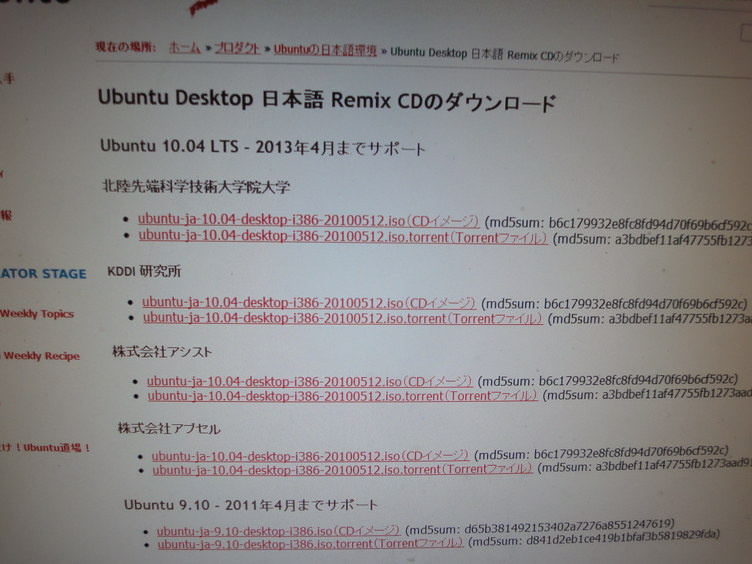
Task: Download the 10.04 torrent from 株式会社アシスト
Action: [x=342, y=396]
